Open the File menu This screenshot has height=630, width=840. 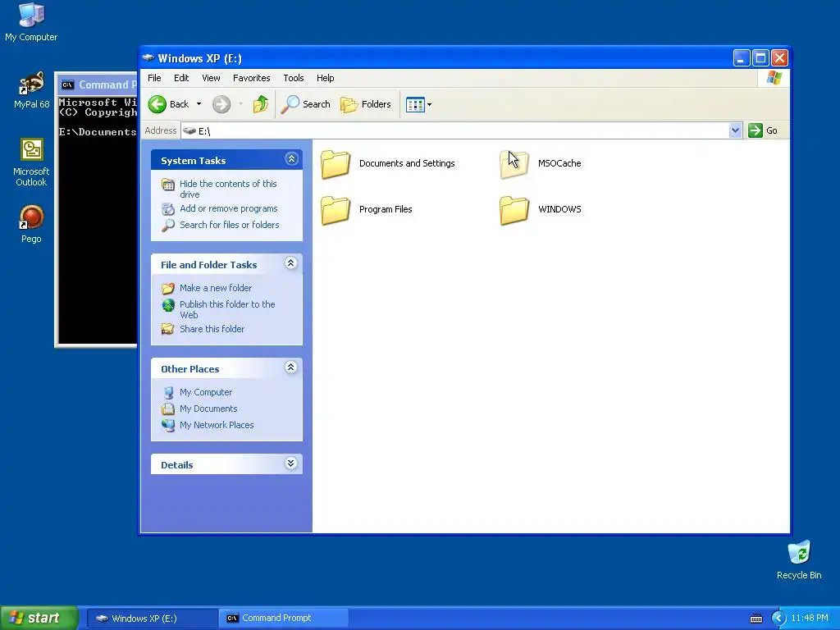(154, 78)
